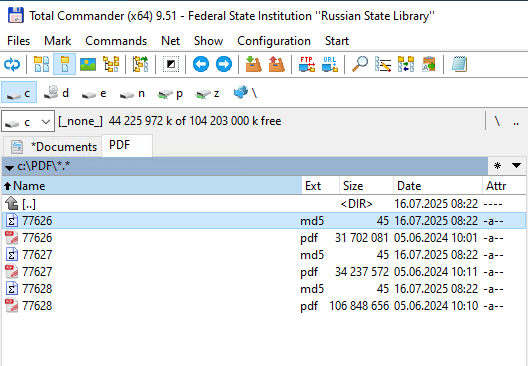Click the date 05.06.2024 10:01 cell
Viewport: 528px width, 366px height.
[x=436, y=238]
